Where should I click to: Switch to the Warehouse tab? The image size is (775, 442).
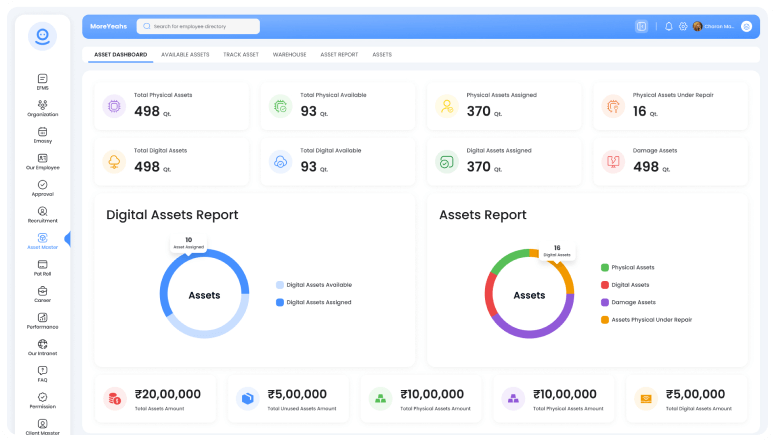coord(289,54)
